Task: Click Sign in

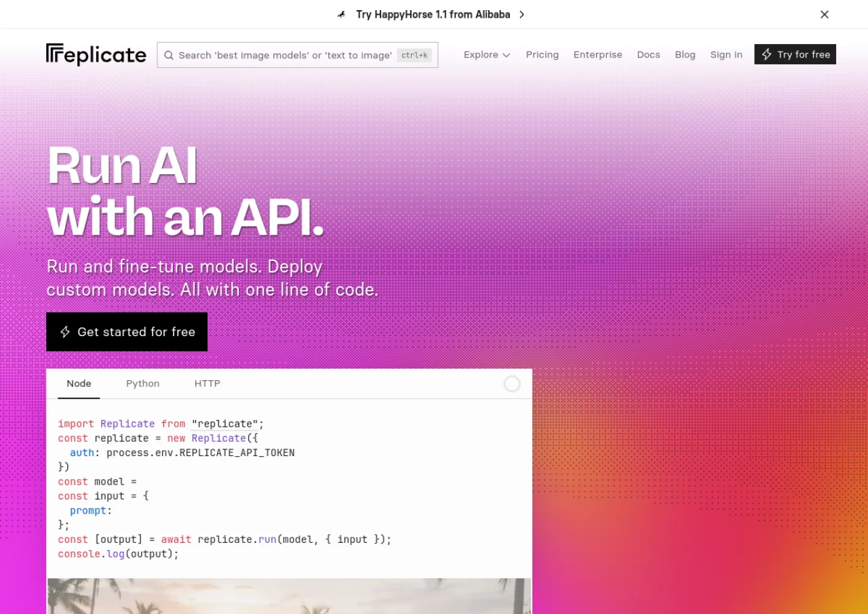Action: tap(726, 55)
